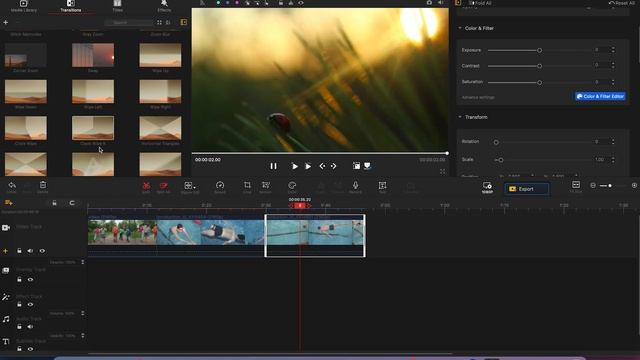Open the Media Library tab
Image resolution: width=640 pixels, height=360 pixels.
(24, 6)
